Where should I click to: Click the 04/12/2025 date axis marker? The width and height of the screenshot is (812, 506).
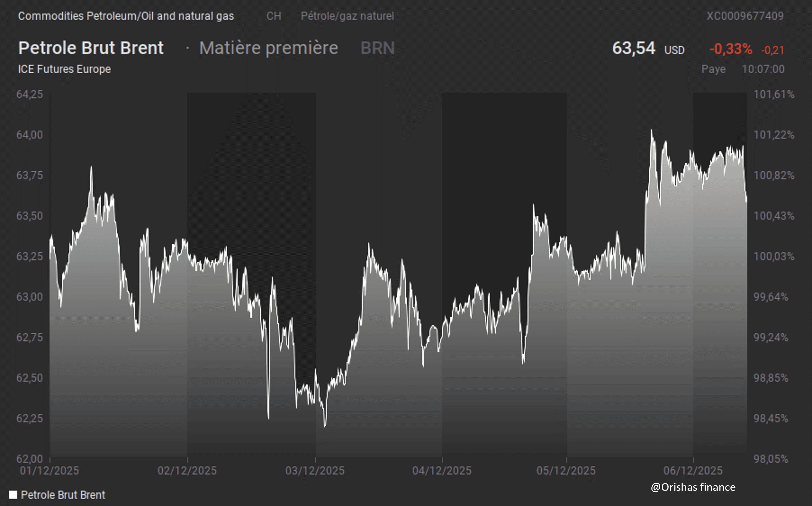point(442,471)
